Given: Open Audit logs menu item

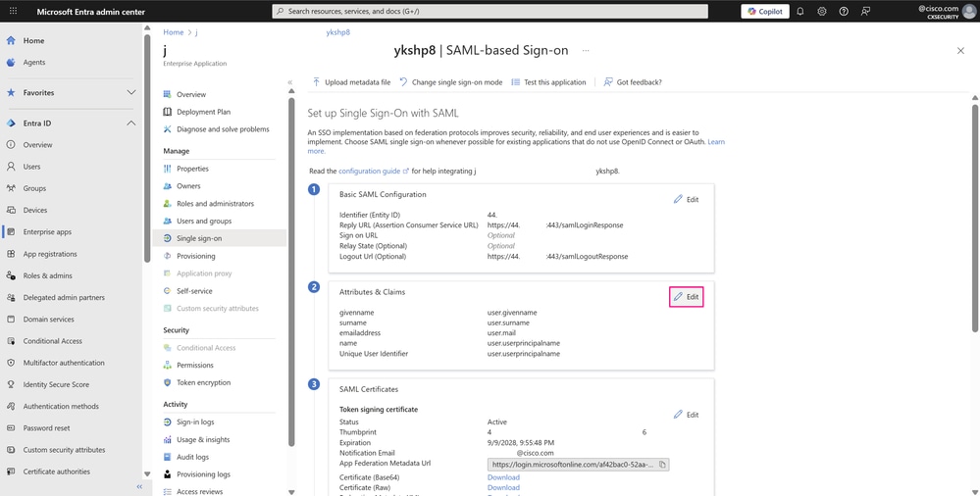Looking at the screenshot, I should point(192,457).
